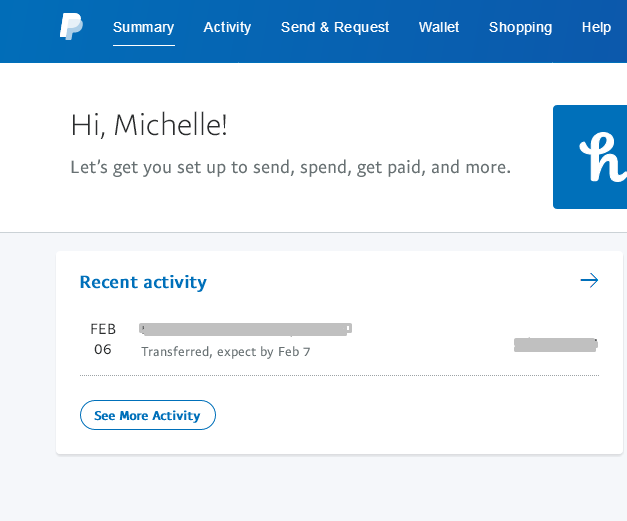Click the Recent activity heading link
Viewport: 627px width, 521px height.
(x=143, y=282)
